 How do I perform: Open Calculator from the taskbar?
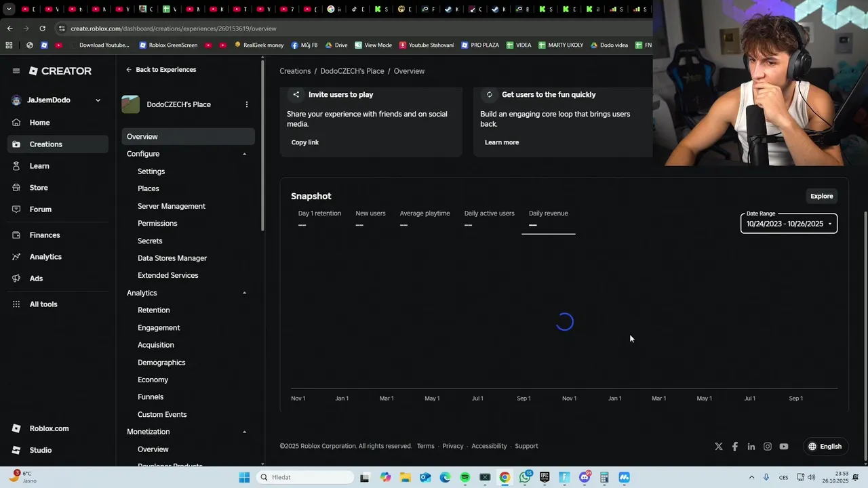tap(604, 477)
